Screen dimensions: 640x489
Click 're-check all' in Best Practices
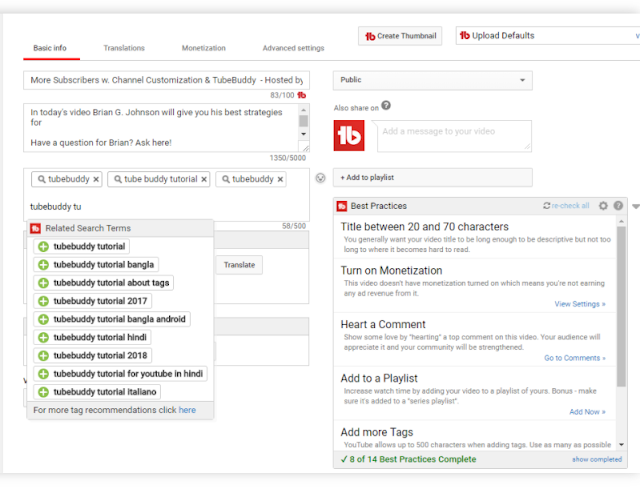567,206
